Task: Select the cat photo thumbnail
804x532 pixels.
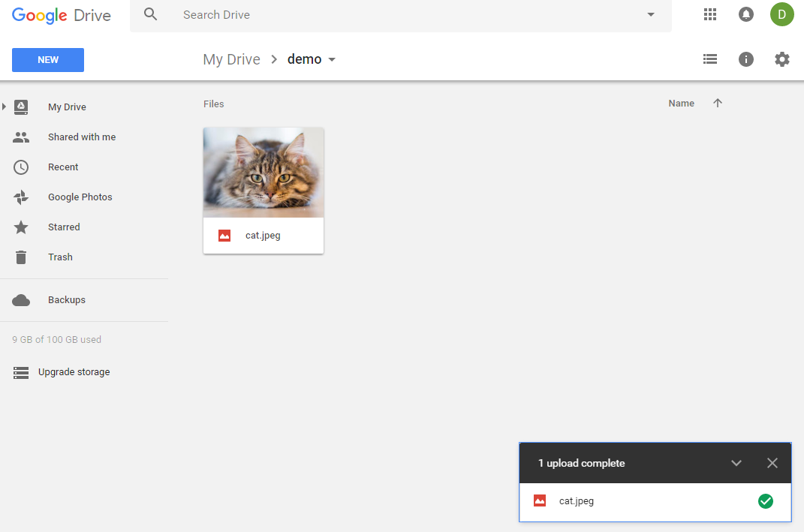Action: coord(263,173)
